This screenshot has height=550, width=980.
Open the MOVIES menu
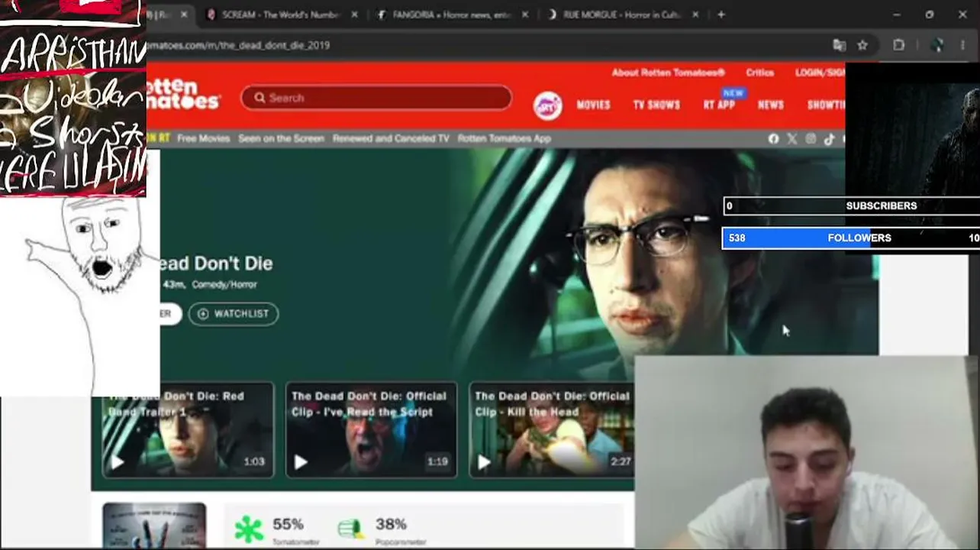[593, 105]
